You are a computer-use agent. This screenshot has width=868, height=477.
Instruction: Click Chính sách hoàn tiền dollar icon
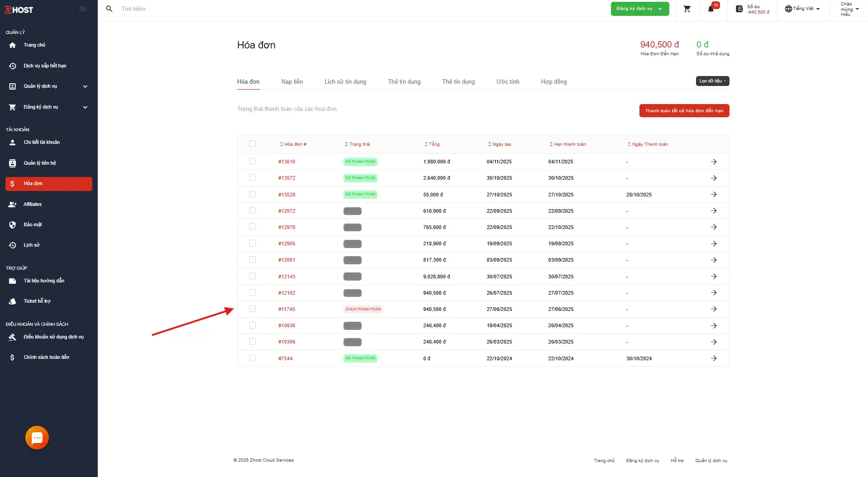pos(13,358)
